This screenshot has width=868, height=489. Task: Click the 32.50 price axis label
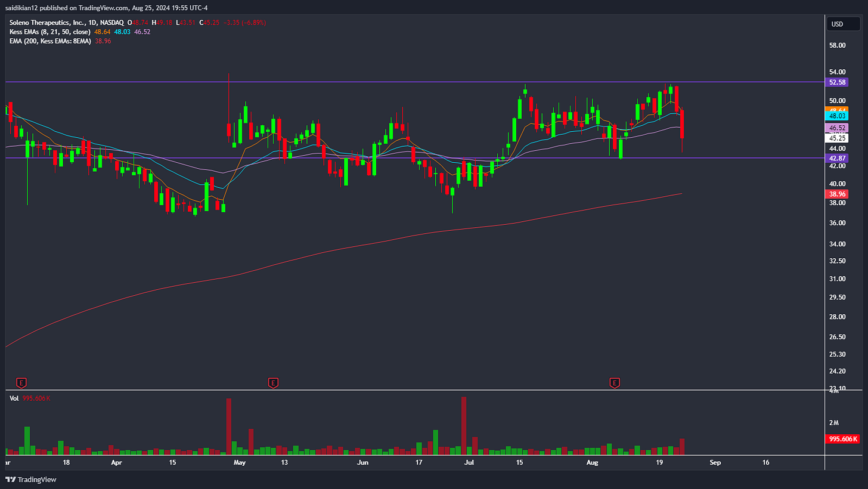coord(838,261)
